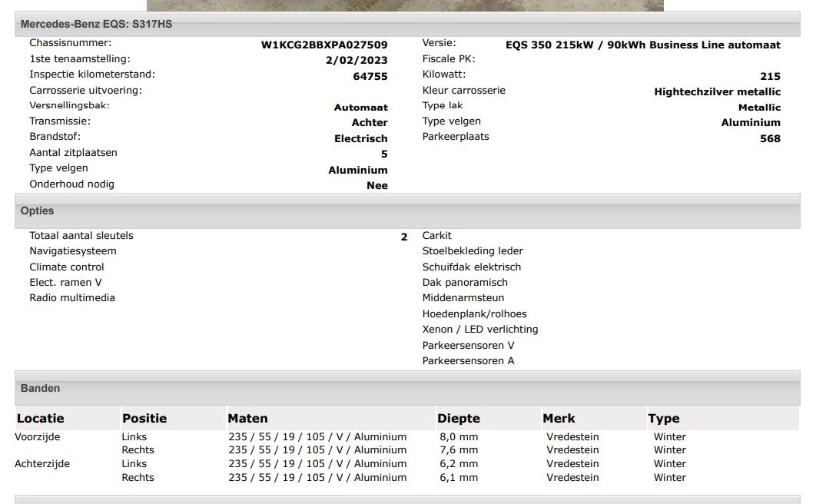Click the Parkeersensoren V option
Screen dimensions: 826x504
pyautogui.click(x=468, y=345)
